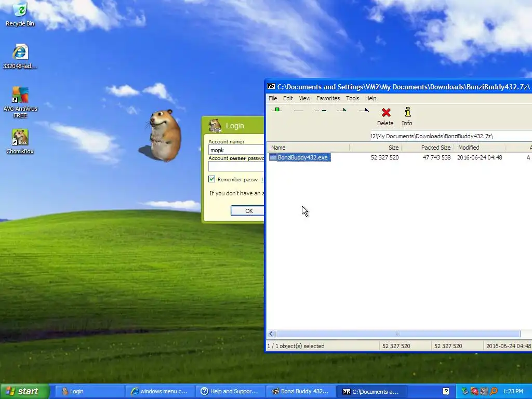Click the red Delete icon in 7-Zip toolbar

pos(386,113)
